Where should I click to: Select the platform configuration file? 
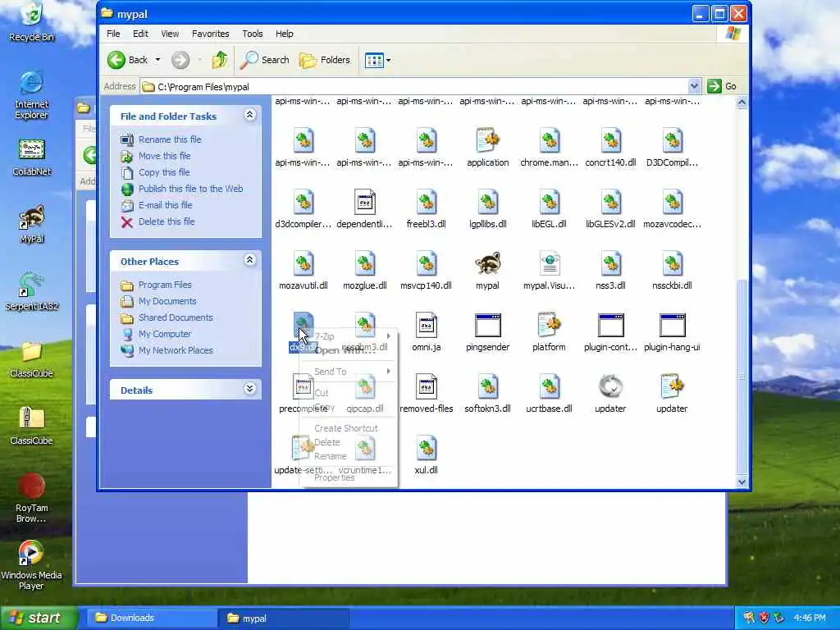[549, 332]
